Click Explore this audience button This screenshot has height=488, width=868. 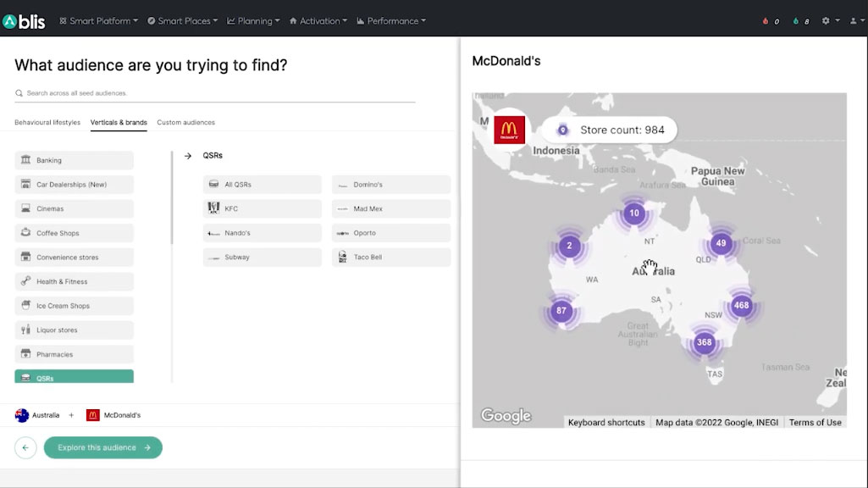click(x=103, y=447)
